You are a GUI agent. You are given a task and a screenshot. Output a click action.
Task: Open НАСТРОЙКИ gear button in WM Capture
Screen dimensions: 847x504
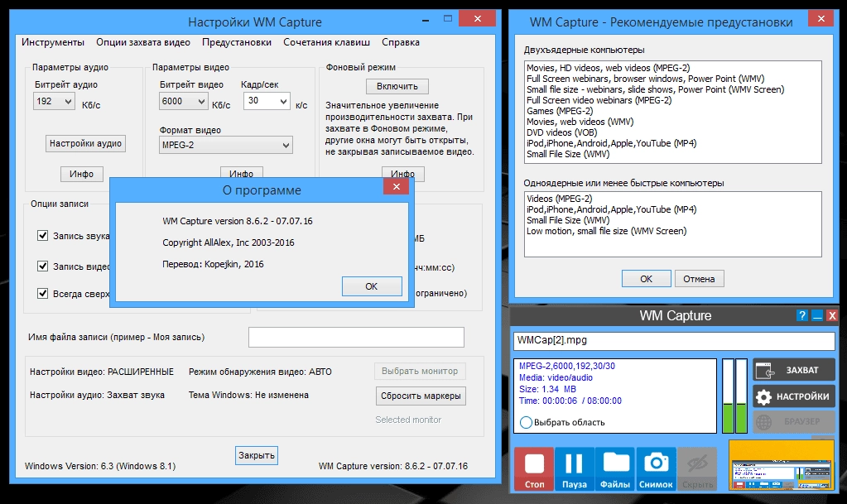tap(793, 396)
